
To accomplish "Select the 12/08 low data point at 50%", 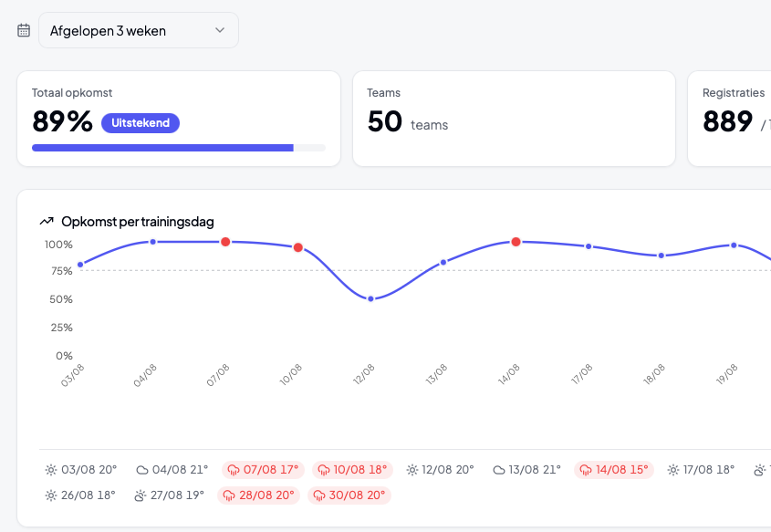I will [x=370, y=299].
